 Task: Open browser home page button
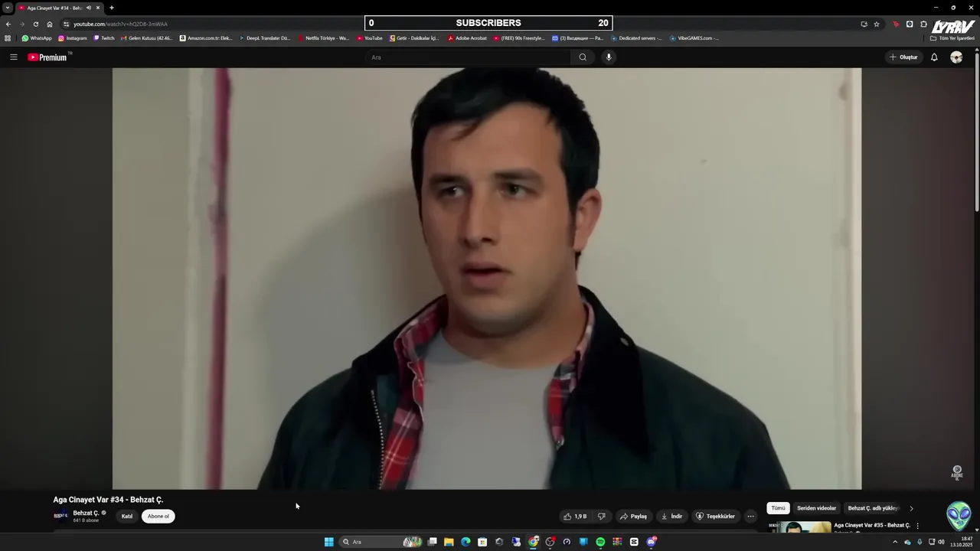[50, 24]
